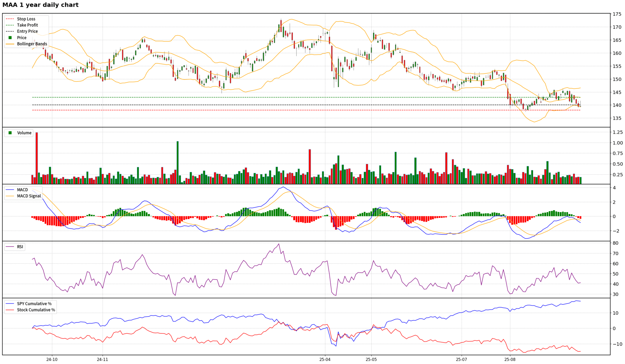Click the green Price legend marker
Image resolution: width=625 pixels, height=364 pixels.
(10, 38)
